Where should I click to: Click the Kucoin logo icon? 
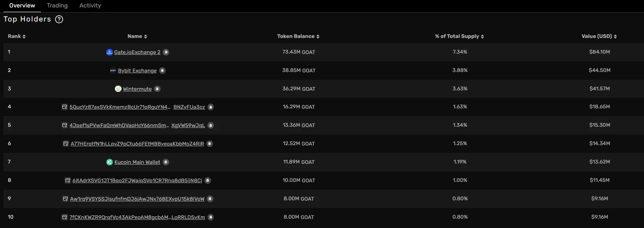click(110, 162)
